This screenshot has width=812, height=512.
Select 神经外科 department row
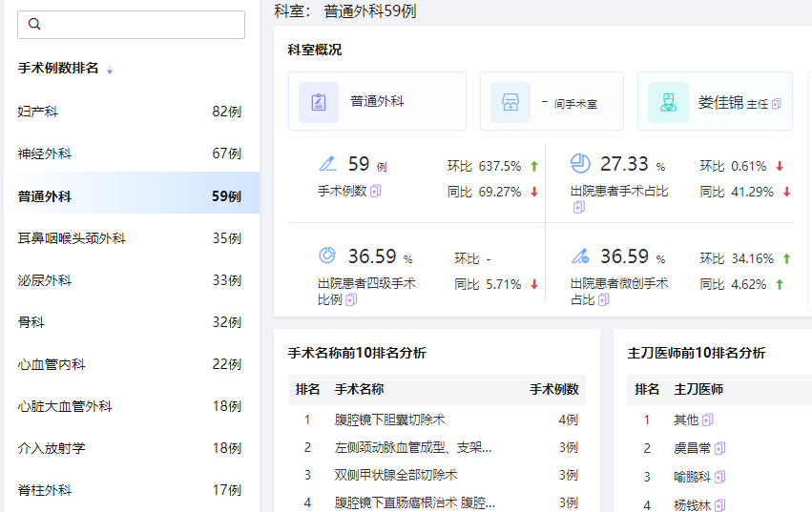[x=130, y=154]
